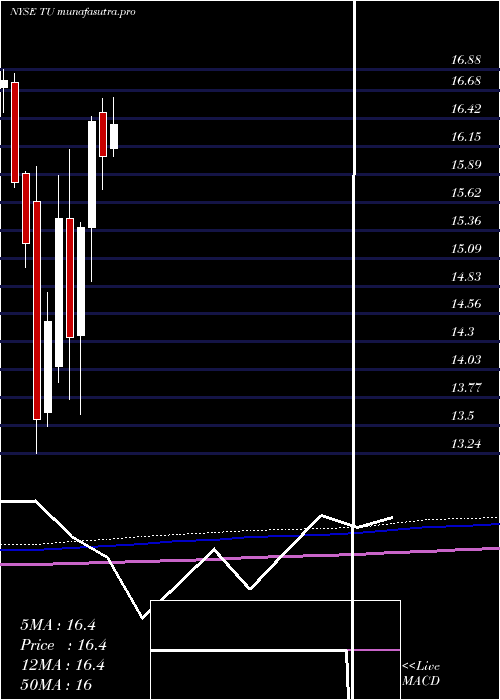The height and width of the screenshot is (700, 500).
Task: Click the NYSE TU munafasutra.pro title text
Action: (x=72, y=12)
